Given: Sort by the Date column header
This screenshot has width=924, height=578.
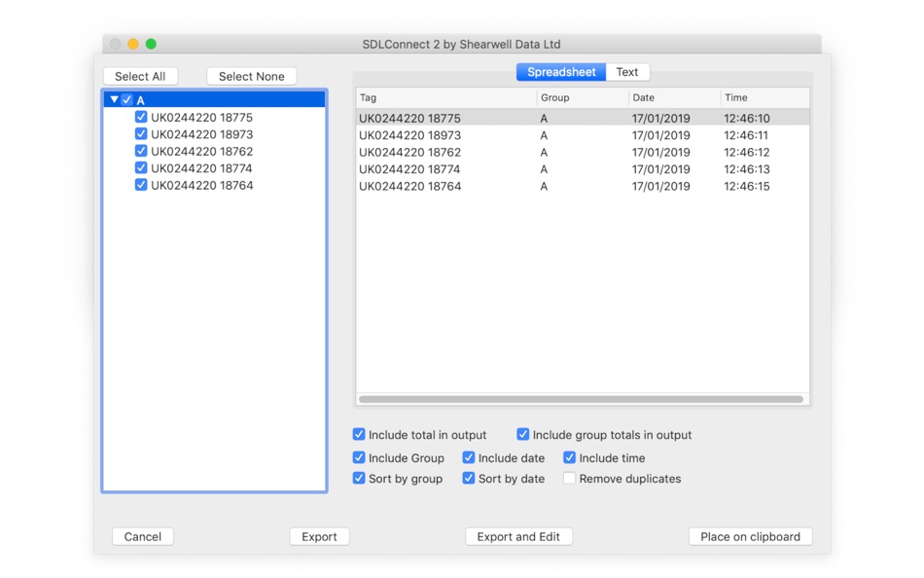Looking at the screenshot, I should coord(674,98).
